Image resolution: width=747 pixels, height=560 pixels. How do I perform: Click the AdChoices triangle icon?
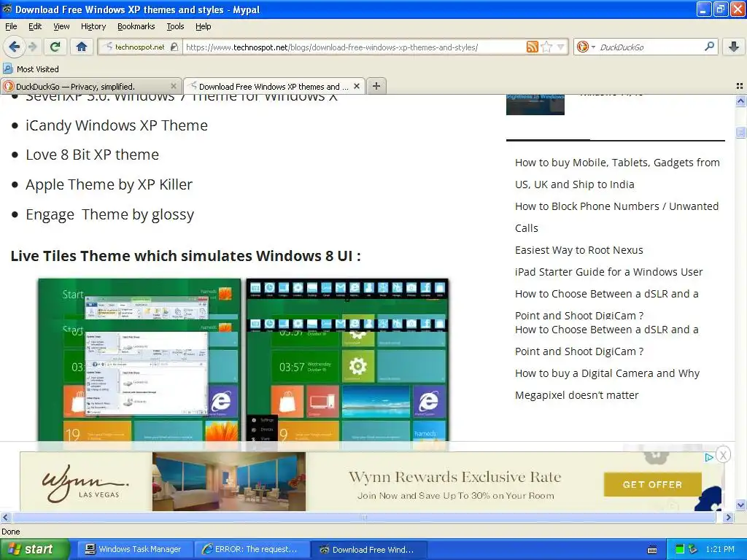[709, 457]
